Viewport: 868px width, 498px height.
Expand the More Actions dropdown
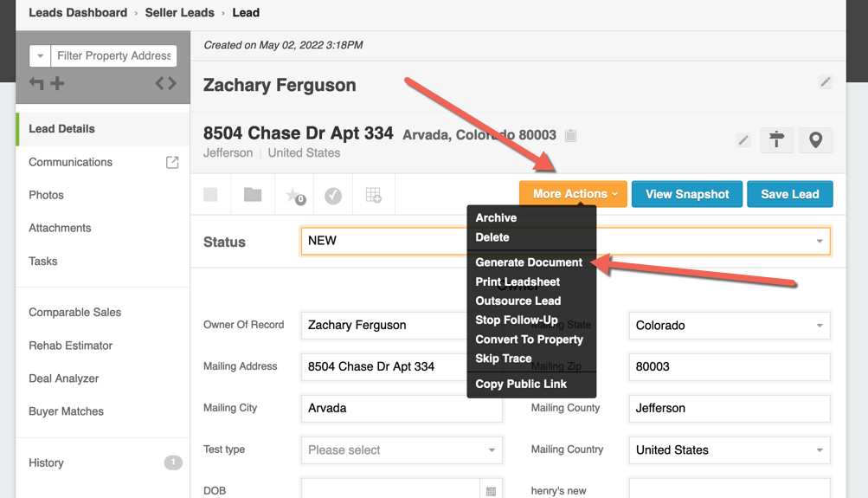(x=573, y=194)
